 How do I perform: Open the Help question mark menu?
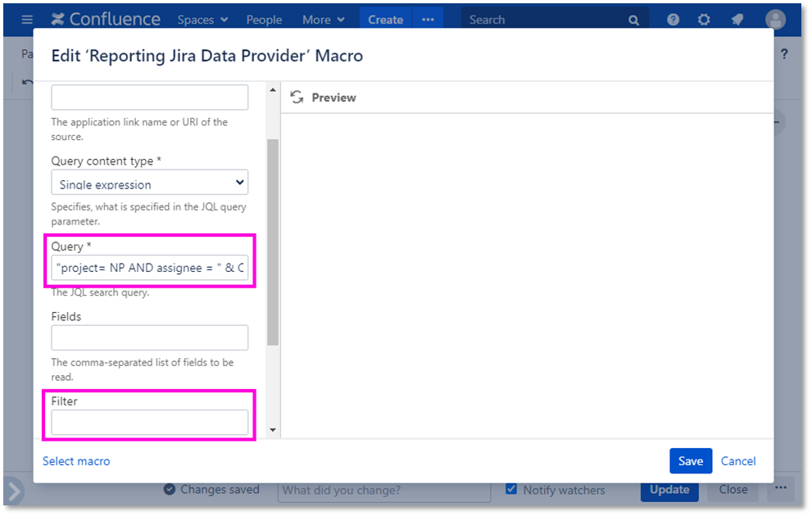pyautogui.click(x=673, y=20)
